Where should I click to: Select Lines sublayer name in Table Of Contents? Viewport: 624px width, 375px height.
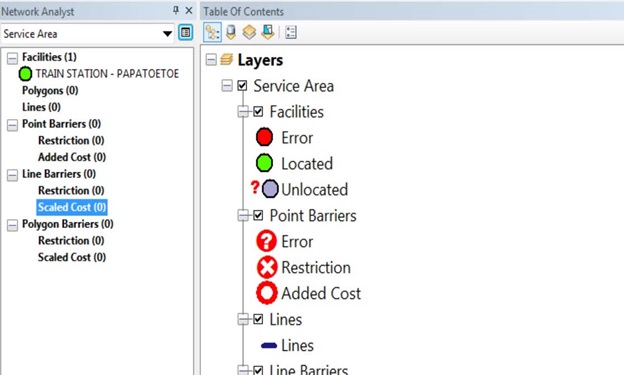pos(286,320)
